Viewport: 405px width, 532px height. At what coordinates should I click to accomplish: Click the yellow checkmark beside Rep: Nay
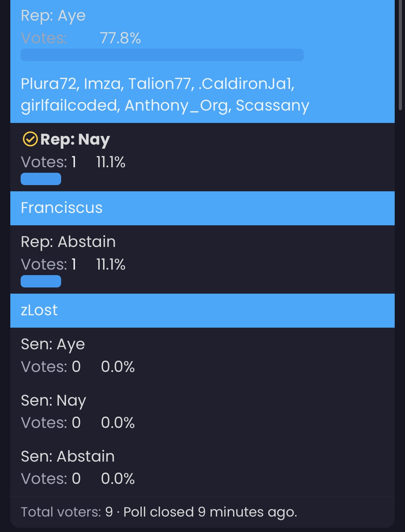(30, 139)
